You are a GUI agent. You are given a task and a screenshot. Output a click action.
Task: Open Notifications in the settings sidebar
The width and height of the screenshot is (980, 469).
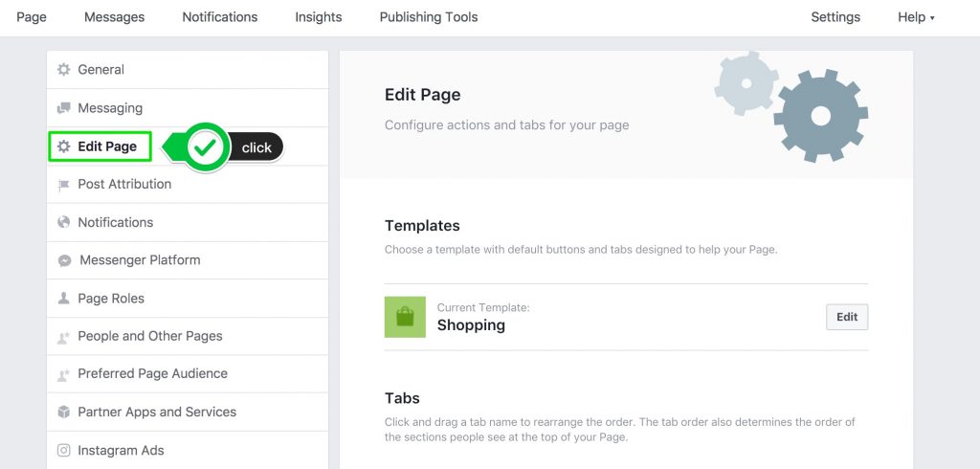click(x=188, y=222)
